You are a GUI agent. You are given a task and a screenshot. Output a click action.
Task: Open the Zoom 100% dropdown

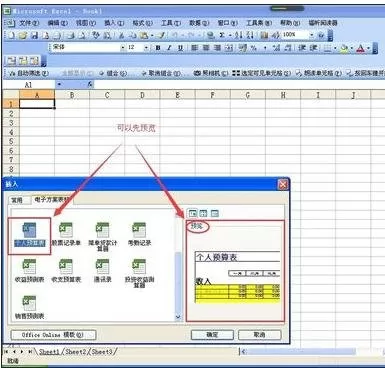(x=312, y=35)
